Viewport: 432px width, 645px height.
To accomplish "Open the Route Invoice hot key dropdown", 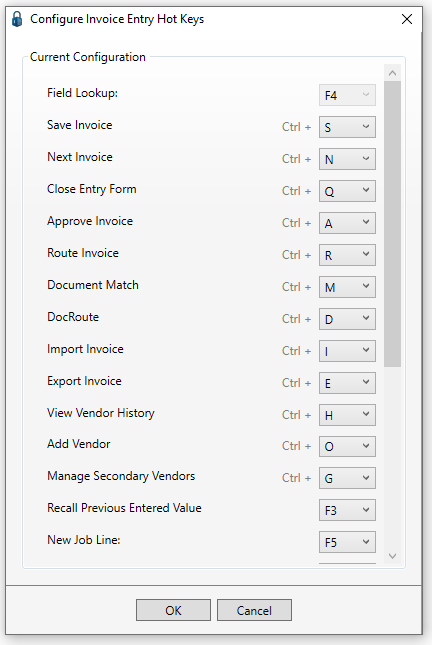I will click(347, 255).
